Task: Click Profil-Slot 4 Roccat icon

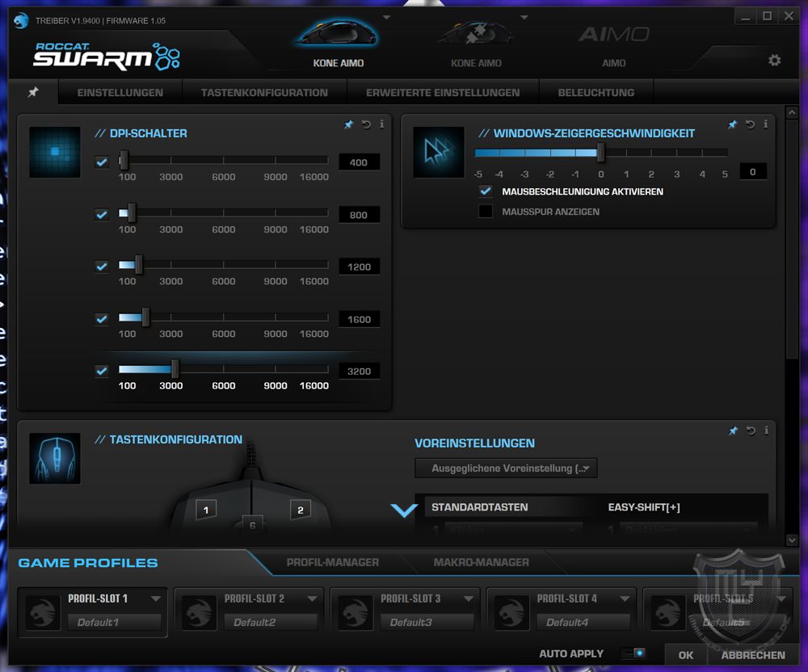Action: coord(512,613)
